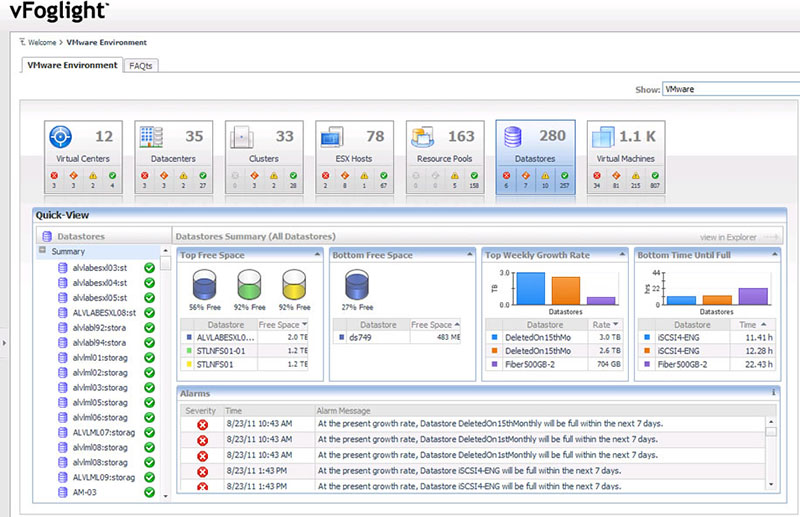This screenshot has height=517, width=800.
Task: Click the Alarms list scrollbar down arrow
Action: click(x=771, y=484)
